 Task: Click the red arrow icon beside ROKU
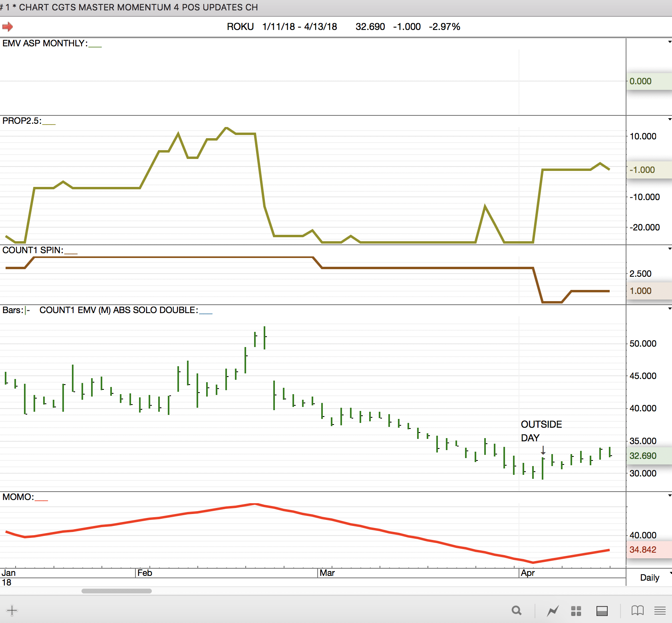point(8,27)
